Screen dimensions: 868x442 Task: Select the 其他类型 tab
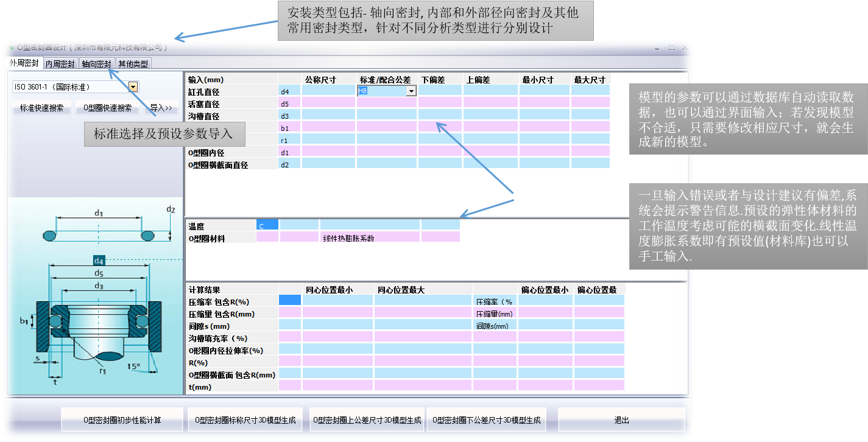133,64
